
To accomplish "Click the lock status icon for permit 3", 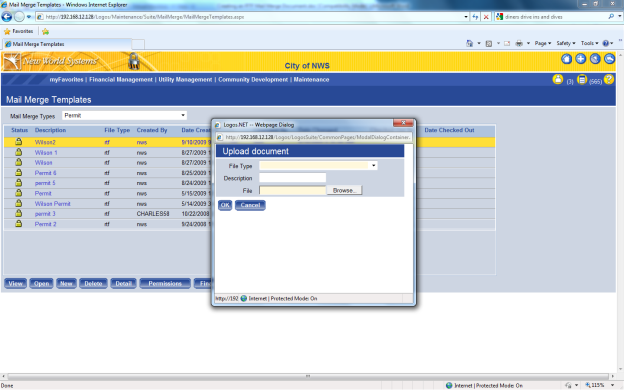I will pyautogui.click(x=18, y=213).
